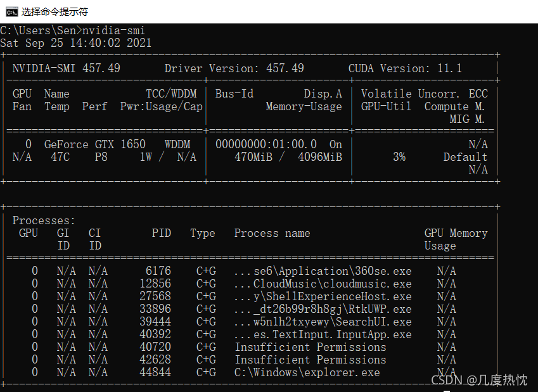Click 'Insufficient Permissions' in PID 42628 row

[x=311, y=360]
